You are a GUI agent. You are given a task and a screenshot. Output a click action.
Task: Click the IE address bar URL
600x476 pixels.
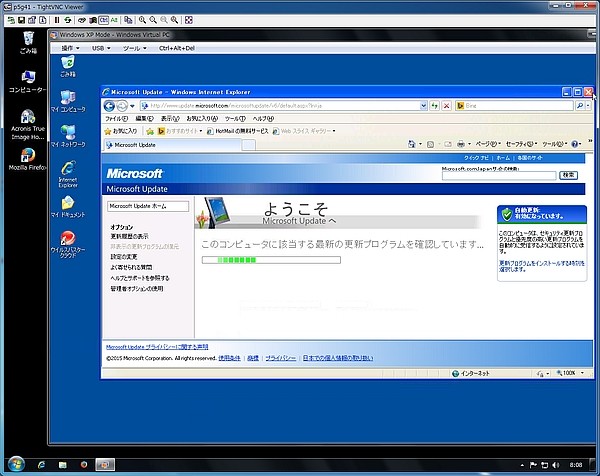235,106
